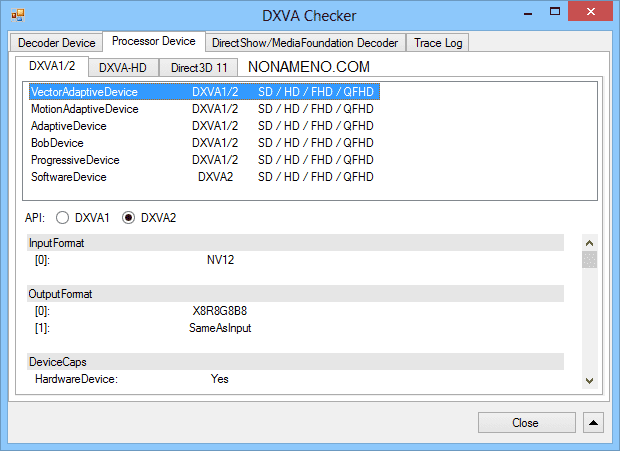This screenshot has width=620, height=451.
Task: Switch to the DXVA-HD sub-tab
Action: tap(125, 68)
